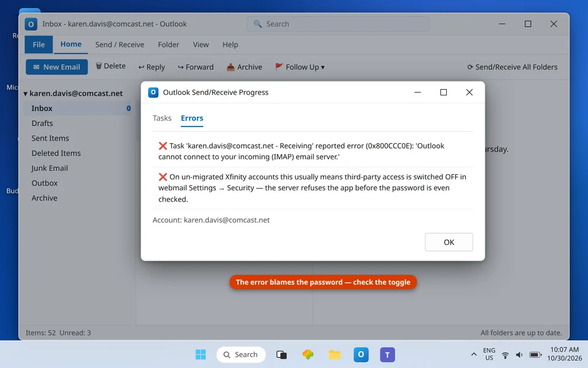Click the Outlook logo in the main title bar
The image size is (588, 368).
[31, 24]
